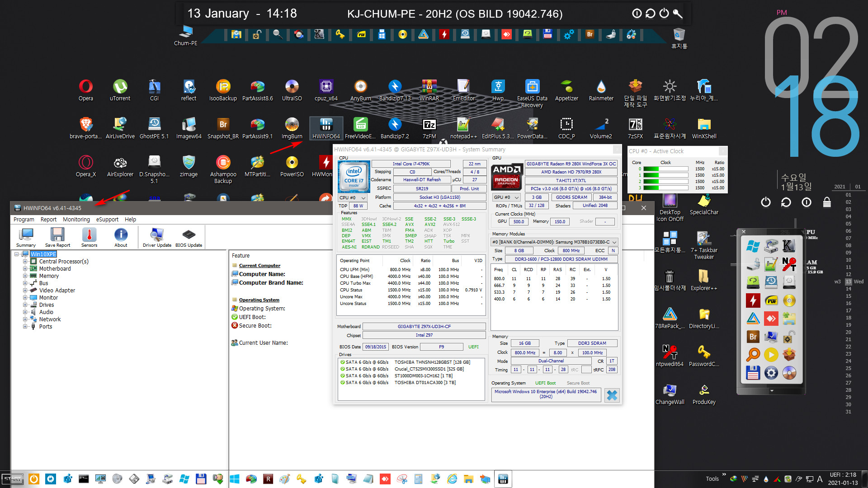The width and height of the screenshot is (868, 488).
Task: Open the notepad++ desktop icon
Action: [463, 128]
